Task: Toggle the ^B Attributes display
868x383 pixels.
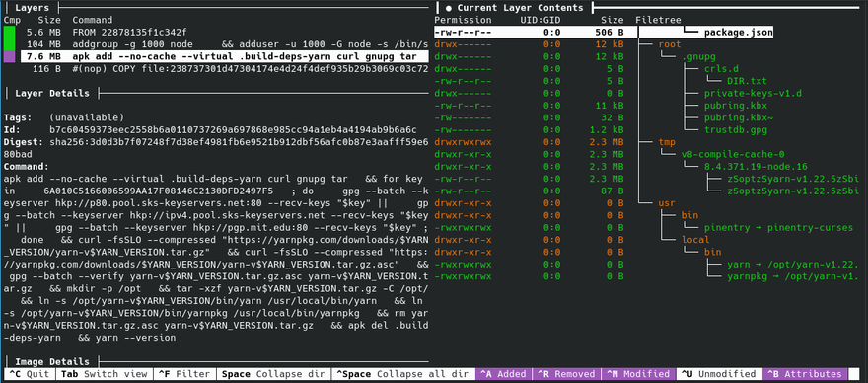Action: 805,374
